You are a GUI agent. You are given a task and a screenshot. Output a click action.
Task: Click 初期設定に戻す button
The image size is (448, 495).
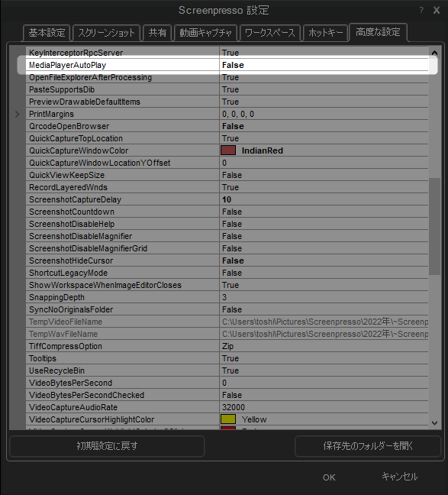[107, 446]
